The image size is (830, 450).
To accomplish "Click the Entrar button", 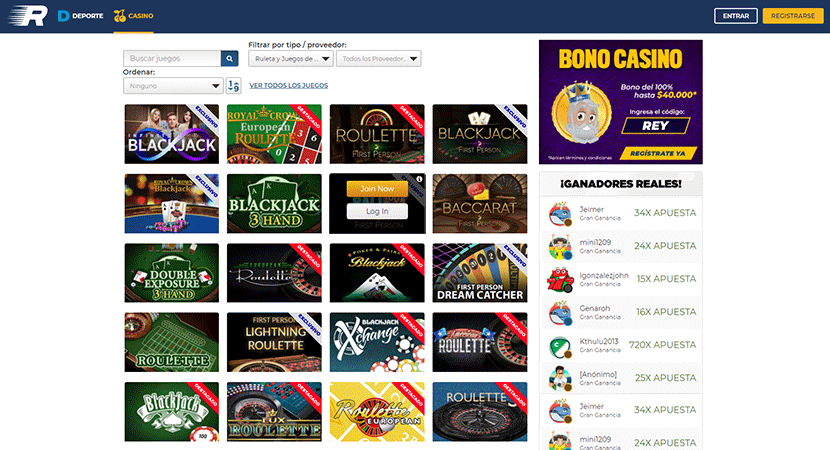I will (736, 16).
